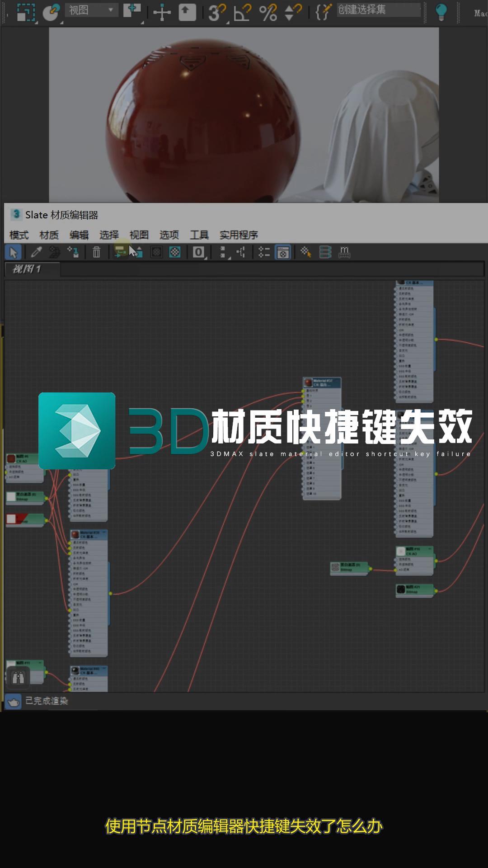Click the delete selected trash icon
This screenshot has height=868, width=488.
click(96, 252)
